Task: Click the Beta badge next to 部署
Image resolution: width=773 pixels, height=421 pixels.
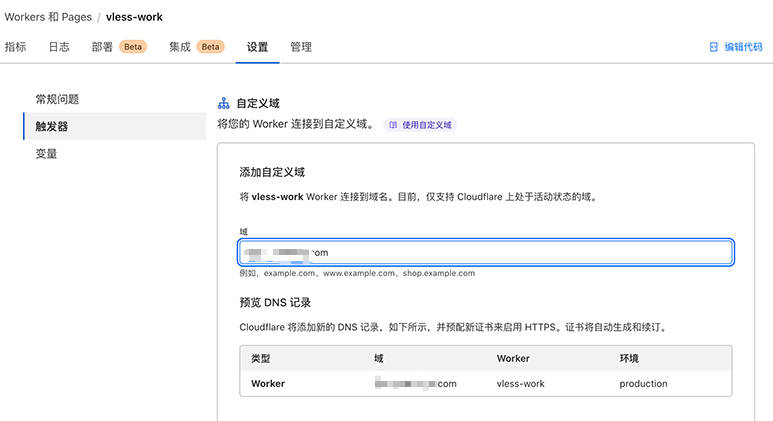Action: pos(133,47)
